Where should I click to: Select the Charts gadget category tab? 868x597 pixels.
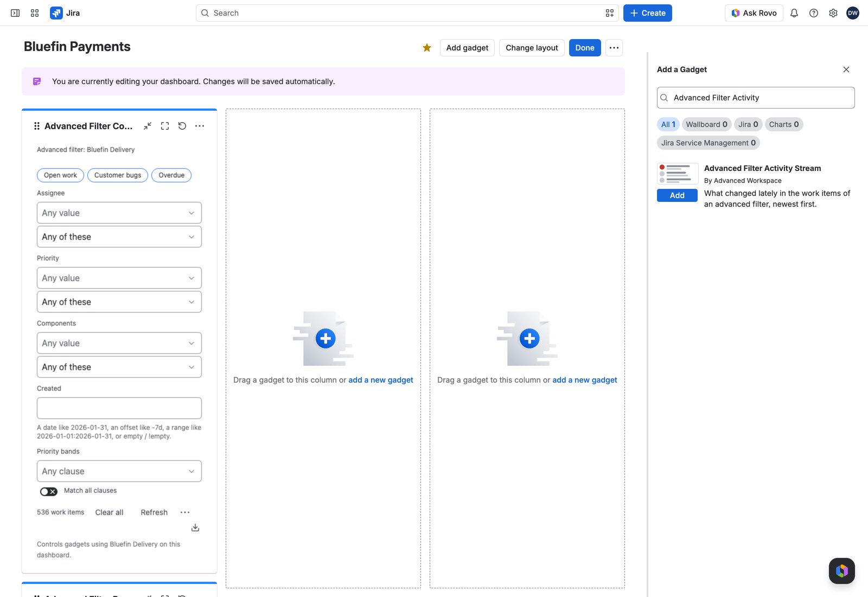[784, 124]
